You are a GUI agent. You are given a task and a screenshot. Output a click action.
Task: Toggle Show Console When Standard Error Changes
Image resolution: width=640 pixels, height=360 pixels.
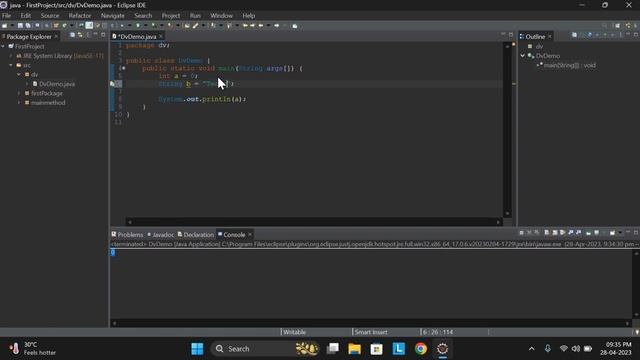click(578, 233)
